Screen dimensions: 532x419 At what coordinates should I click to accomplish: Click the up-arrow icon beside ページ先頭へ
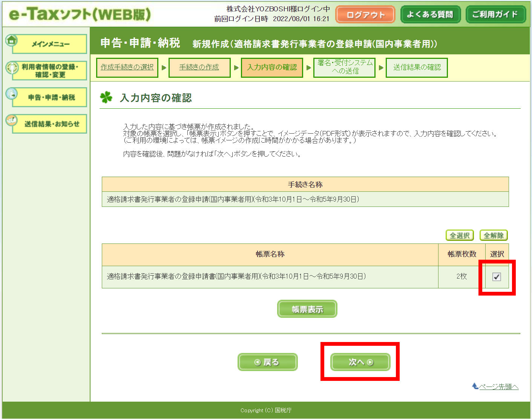475,386
